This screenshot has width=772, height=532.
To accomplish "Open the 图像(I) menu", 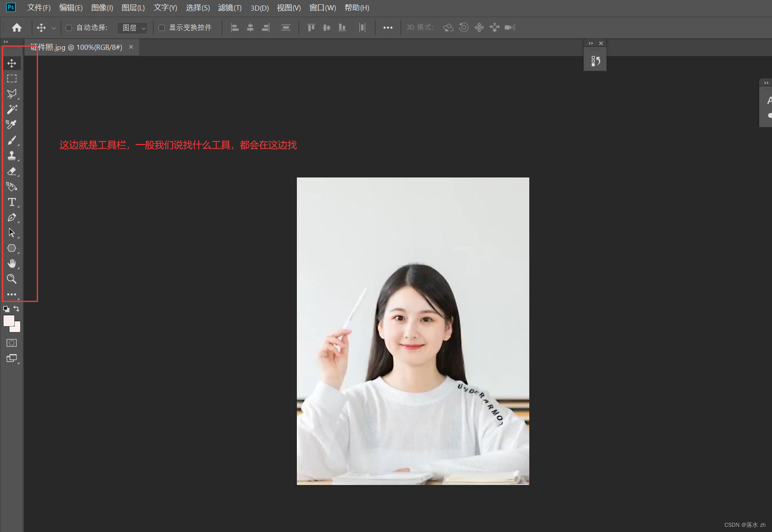I will (102, 8).
